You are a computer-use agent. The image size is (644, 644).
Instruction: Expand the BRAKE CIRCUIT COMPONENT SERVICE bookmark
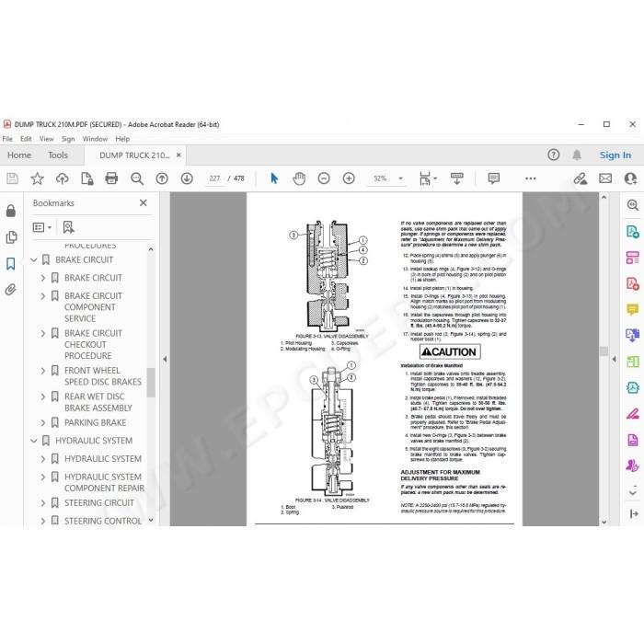tap(42, 295)
